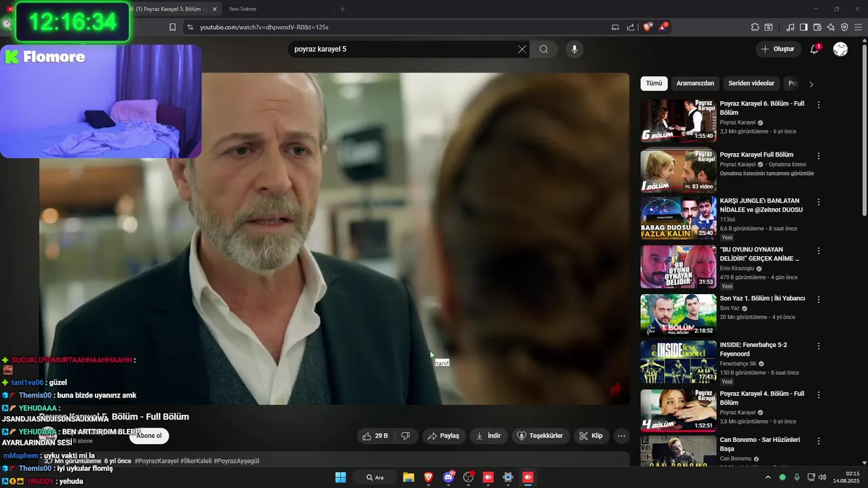Open the Brave Wallet toolbar icon
The image size is (868, 488).
tap(817, 27)
